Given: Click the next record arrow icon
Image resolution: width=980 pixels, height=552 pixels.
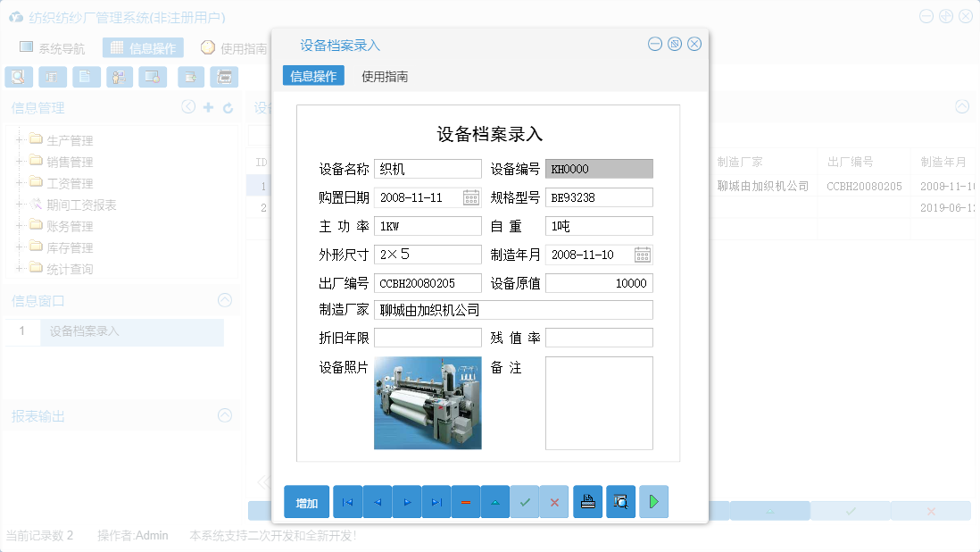Looking at the screenshot, I should point(407,501).
